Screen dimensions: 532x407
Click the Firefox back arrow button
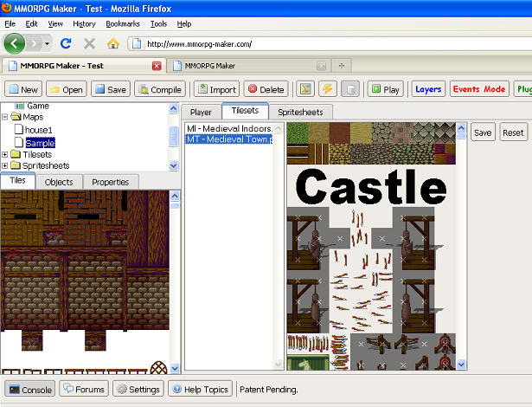[14, 43]
